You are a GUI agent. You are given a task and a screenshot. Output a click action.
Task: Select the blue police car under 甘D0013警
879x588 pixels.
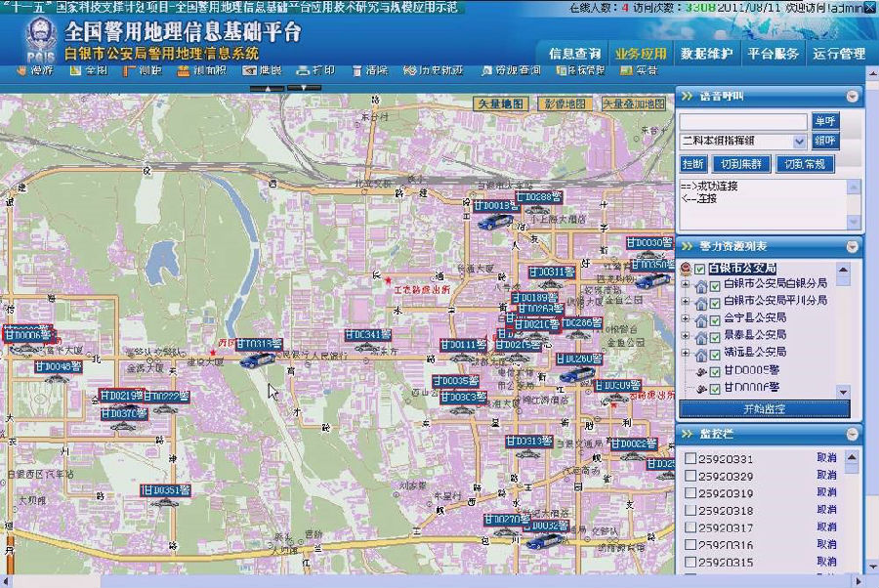click(x=495, y=222)
